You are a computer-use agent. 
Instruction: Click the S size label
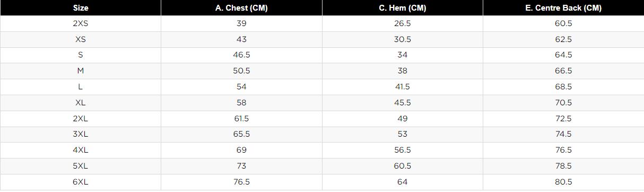point(81,55)
